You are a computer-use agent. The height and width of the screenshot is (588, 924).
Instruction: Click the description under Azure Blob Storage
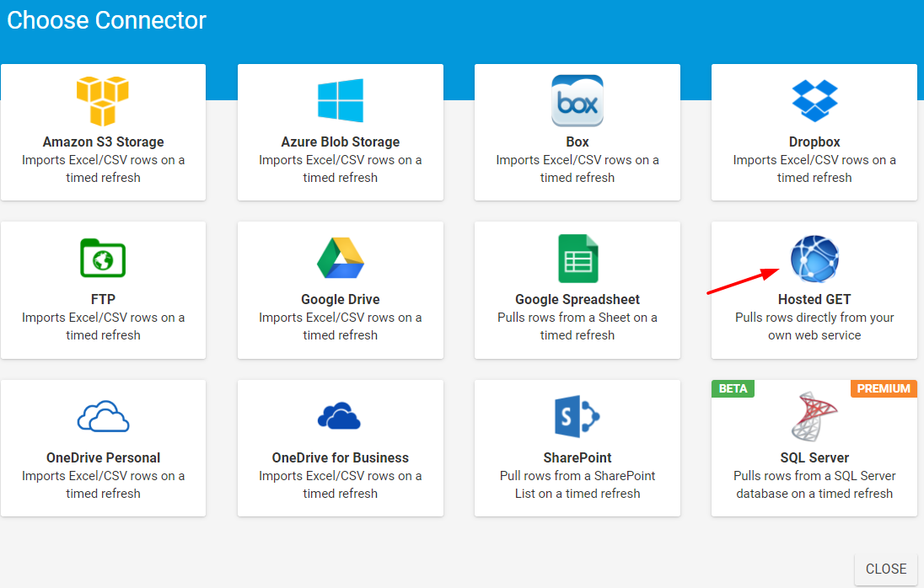[341, 169]
